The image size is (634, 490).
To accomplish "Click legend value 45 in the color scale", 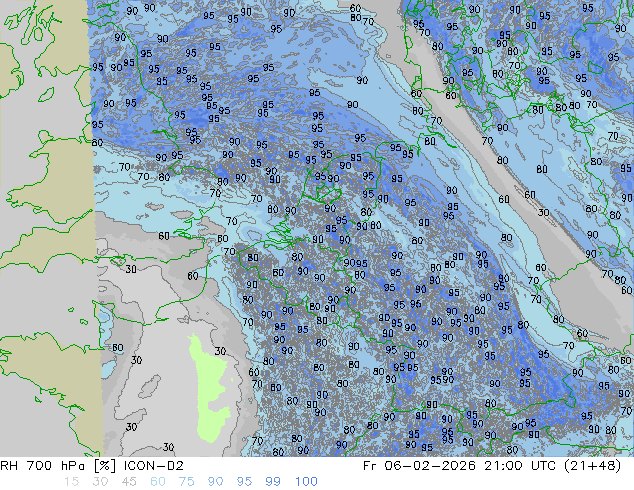I will click(x=129, y=482).
